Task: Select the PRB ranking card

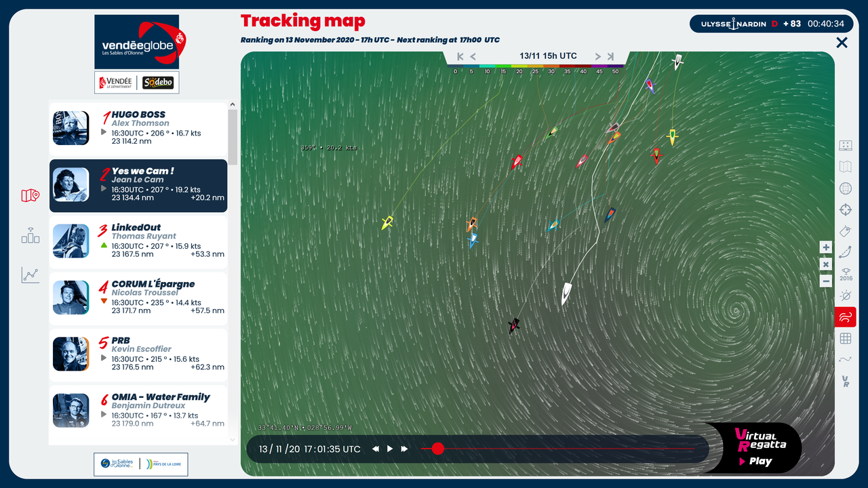Action: (x=138, y=354)
